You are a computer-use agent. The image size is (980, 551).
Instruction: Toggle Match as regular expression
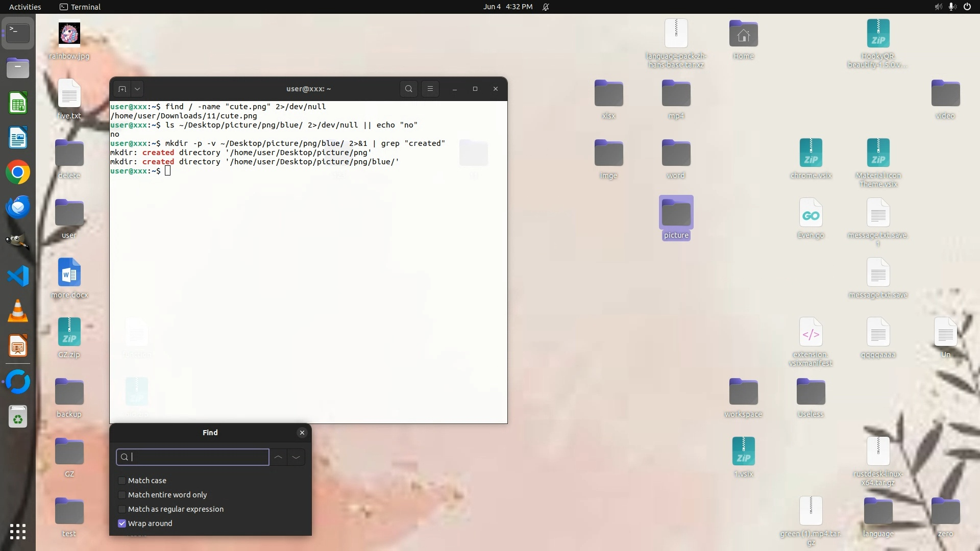122,509
